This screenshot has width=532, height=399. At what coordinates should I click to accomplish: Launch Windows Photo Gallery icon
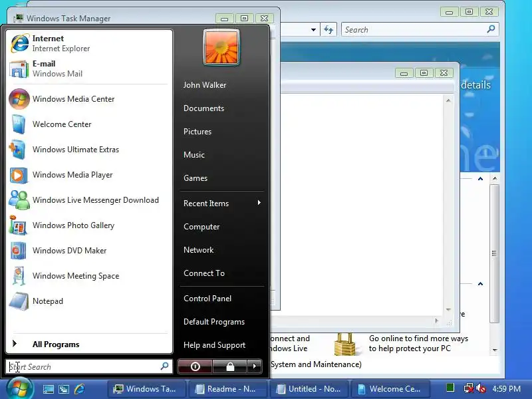point(19,225)
